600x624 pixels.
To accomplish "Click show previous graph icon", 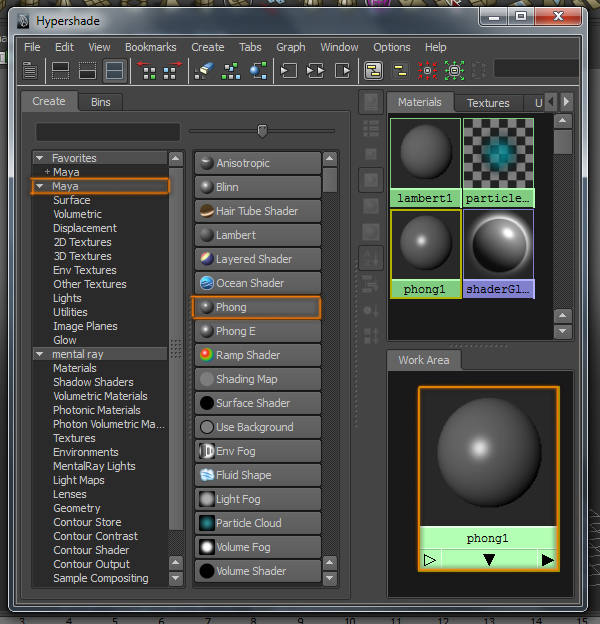I will [x=149, y=71].
